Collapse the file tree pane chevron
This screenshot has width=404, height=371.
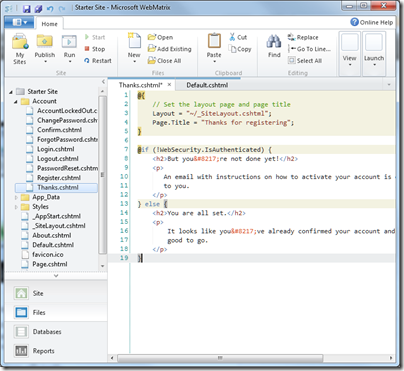(x=103, y=82)
